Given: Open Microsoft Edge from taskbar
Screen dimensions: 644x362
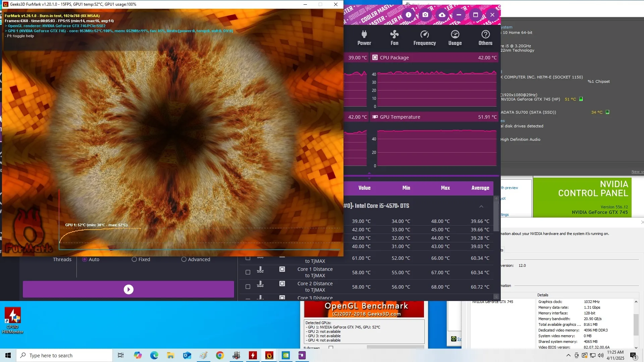Looking at the screenshot, I should tap(154, 355).
